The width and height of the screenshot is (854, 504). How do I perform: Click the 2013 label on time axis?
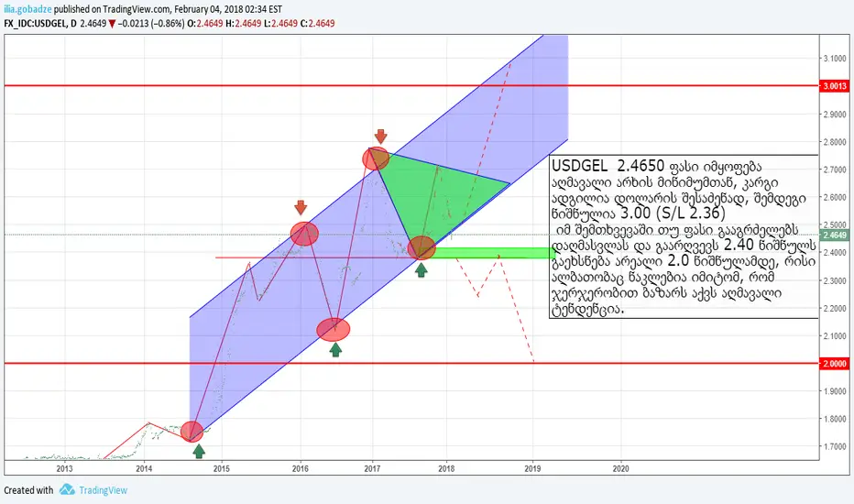click(x=64, y=468)
